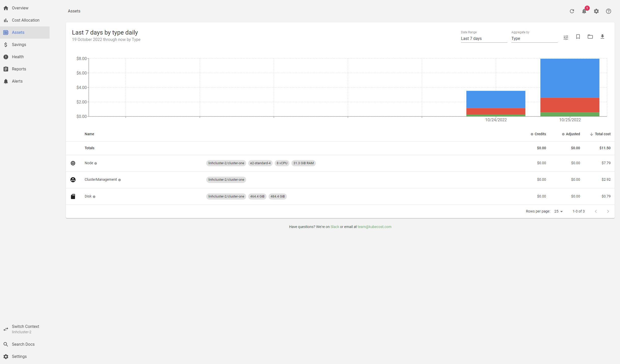Click the download icon for export
Viewport: 620px width, 364px height.
click(603, 36)
